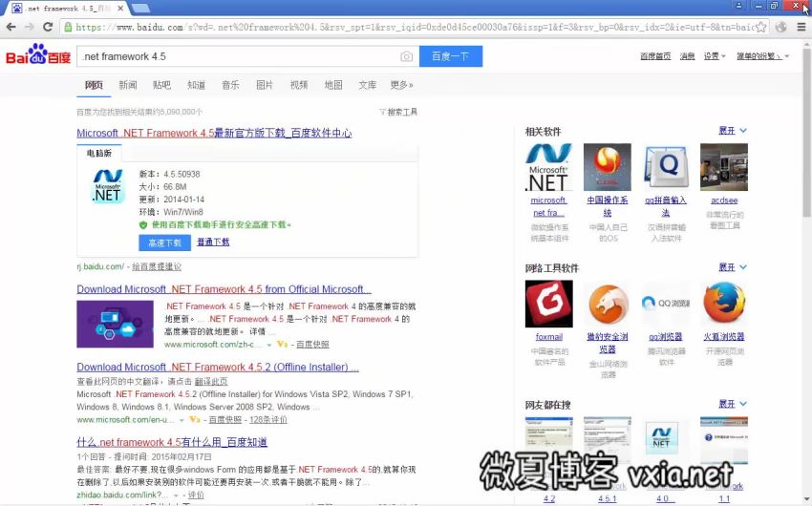Click the 百度一下 search button

pos(451,56)
